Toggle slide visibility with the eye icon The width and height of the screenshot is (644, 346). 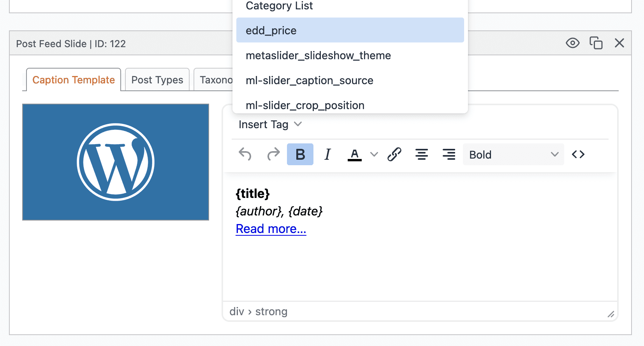coord(572,43)
